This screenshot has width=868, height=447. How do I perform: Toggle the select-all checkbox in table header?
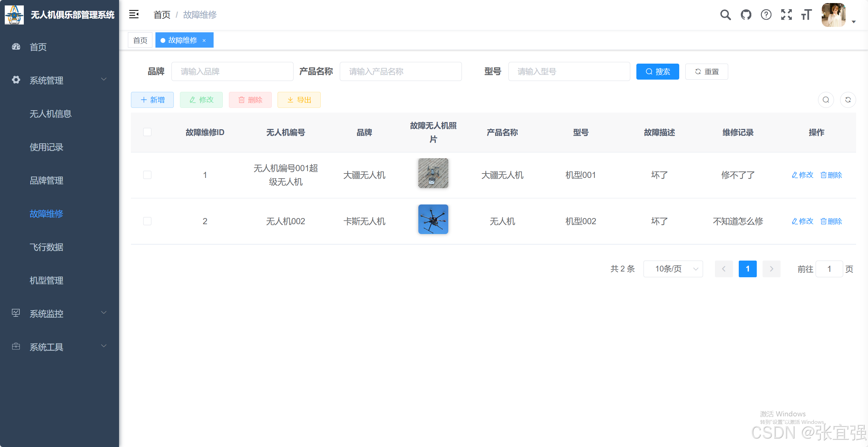[147, 132]
